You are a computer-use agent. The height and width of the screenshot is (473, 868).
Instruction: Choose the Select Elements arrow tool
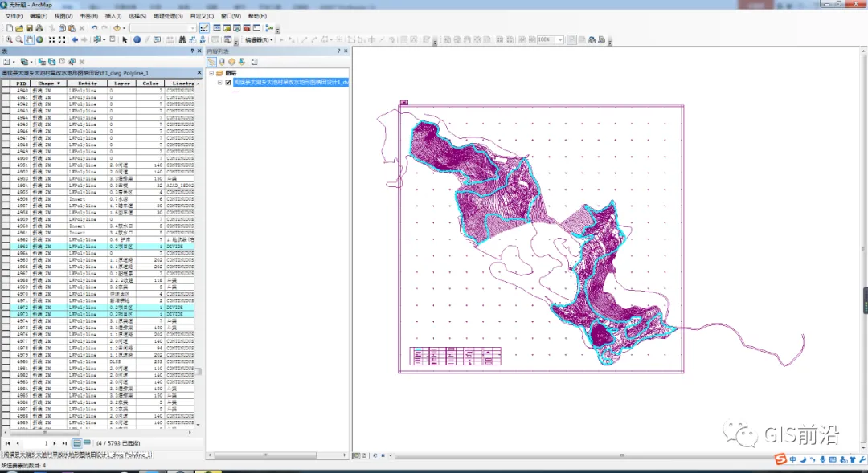coord(125,40)
